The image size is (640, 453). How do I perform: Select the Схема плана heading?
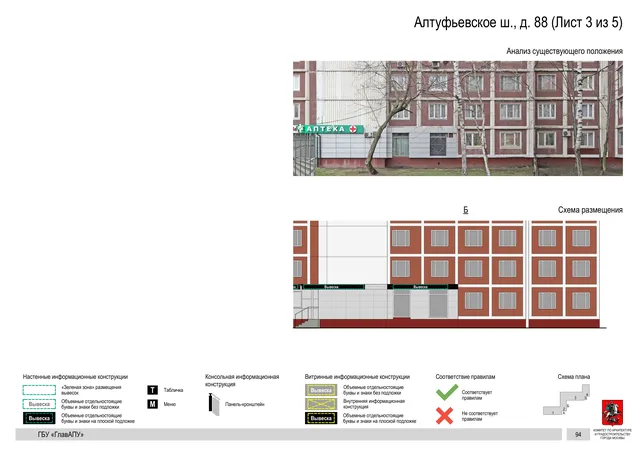coord(574,377)
